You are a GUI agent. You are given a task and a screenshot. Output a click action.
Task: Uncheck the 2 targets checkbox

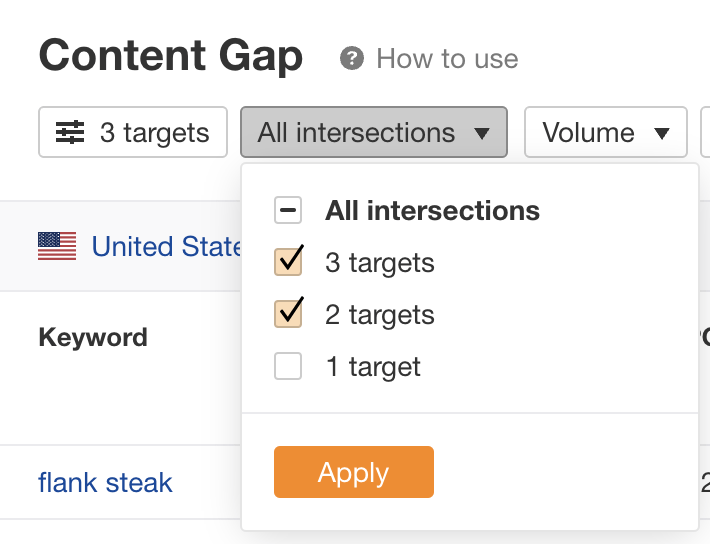[x=288, y=315]
